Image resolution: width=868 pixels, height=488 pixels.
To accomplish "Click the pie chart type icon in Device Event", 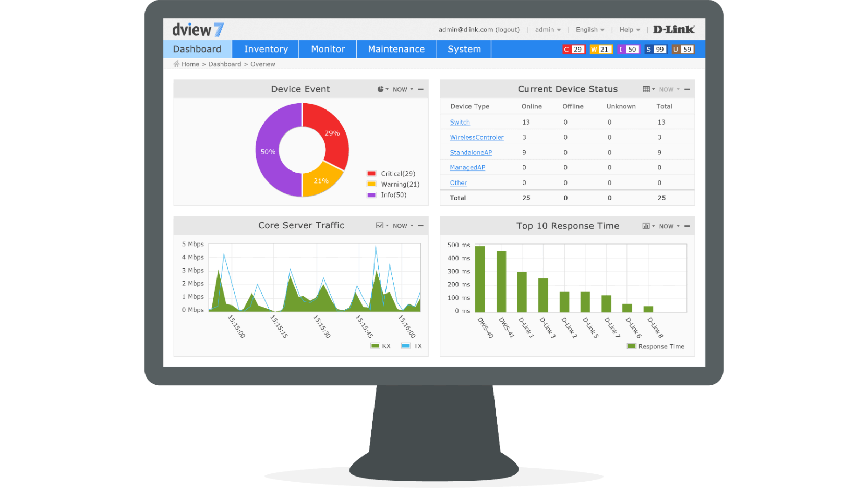I will [381, 89].
